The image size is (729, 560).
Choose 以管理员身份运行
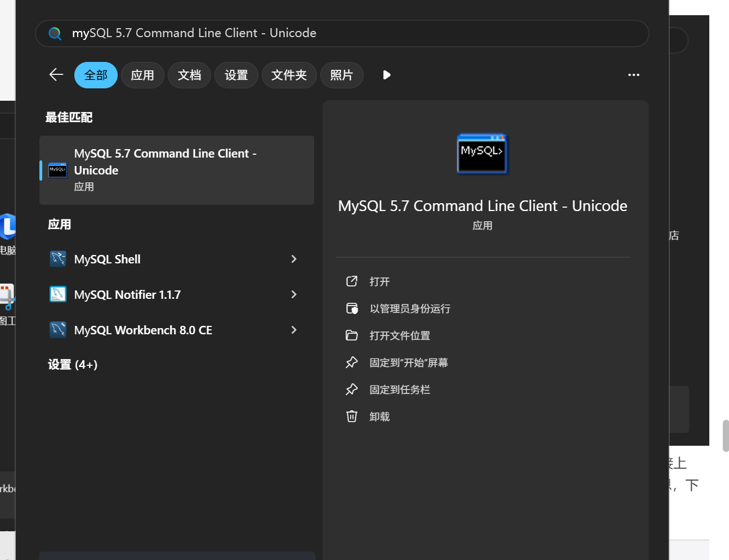410,308
